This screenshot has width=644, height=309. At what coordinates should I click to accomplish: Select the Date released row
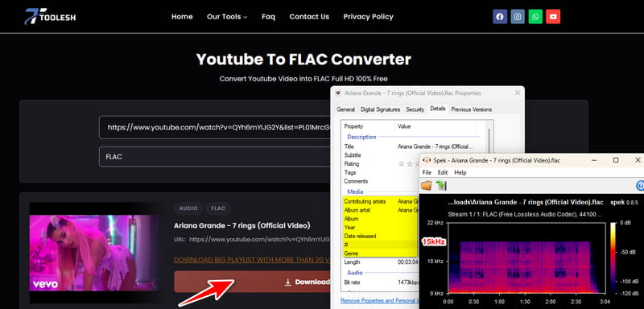point(380,236)
